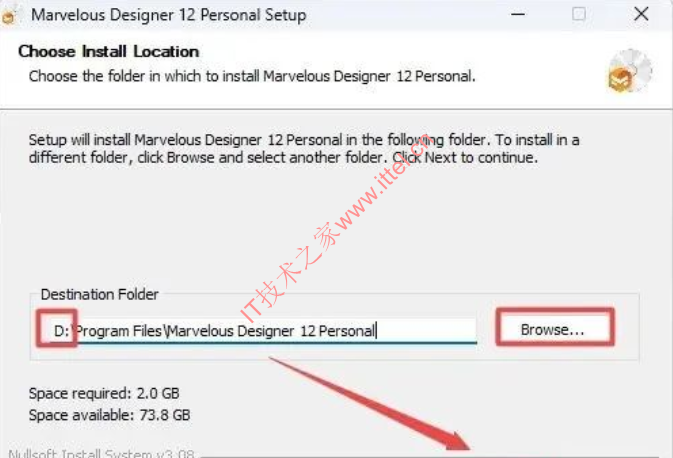Screen dimensions: 673x458
Task: Click the installer logo in the header
Action: coord(630,71)
